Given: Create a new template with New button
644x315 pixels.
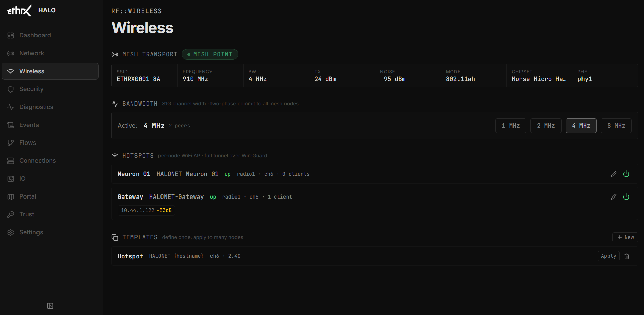Looking at the screenshot, I should (625, 237).
